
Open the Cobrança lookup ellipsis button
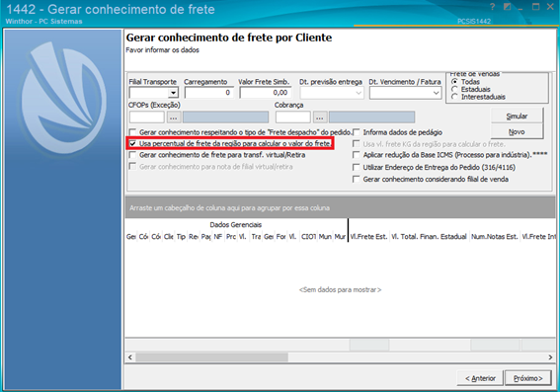[320, 118]
